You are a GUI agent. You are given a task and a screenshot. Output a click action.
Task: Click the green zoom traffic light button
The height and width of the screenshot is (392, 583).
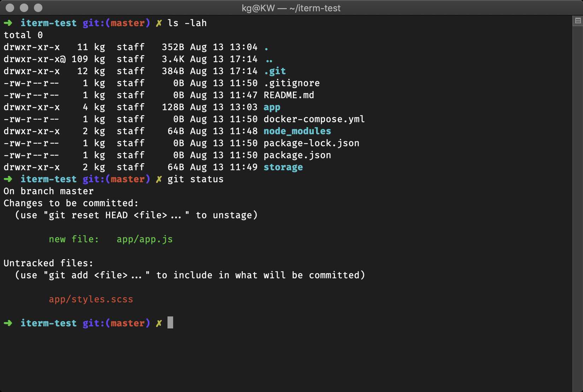pyautogui.click(x=38, y=7)
